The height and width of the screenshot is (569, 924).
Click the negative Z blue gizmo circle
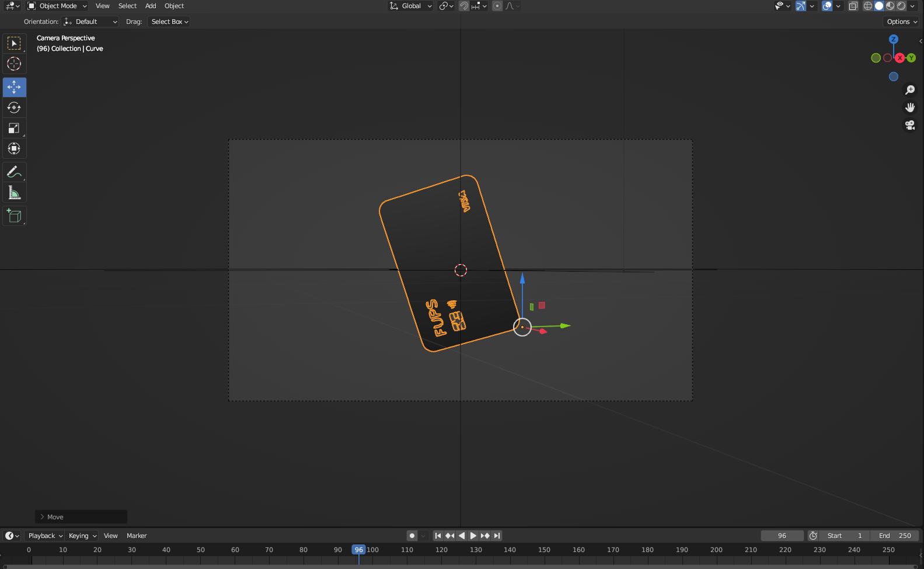[893, 77]
